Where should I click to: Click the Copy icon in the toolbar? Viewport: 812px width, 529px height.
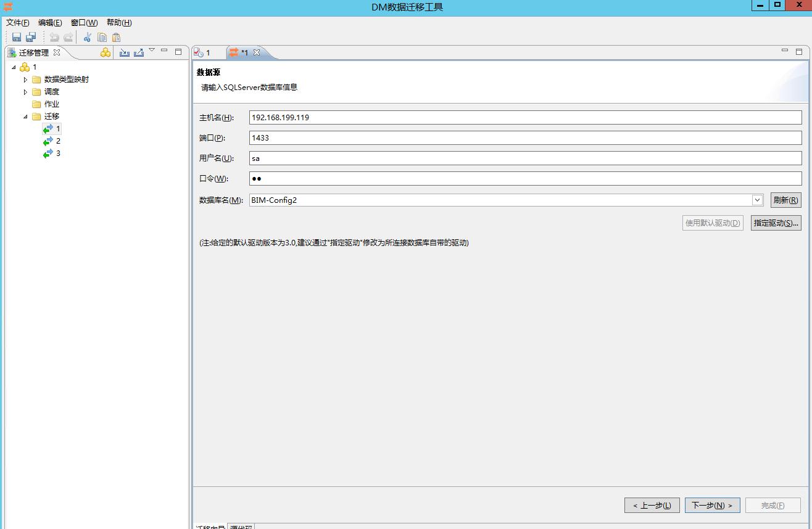coord(102,37)
